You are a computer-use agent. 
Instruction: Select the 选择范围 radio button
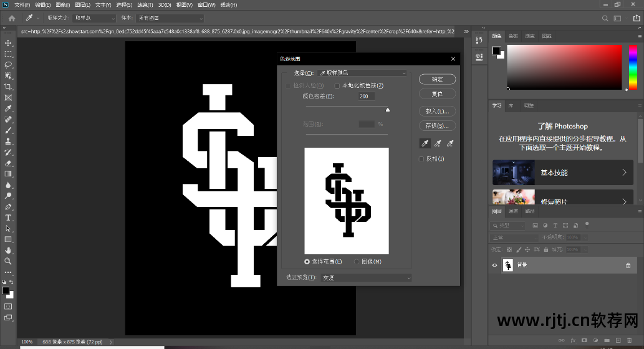[x=307, y=262]
